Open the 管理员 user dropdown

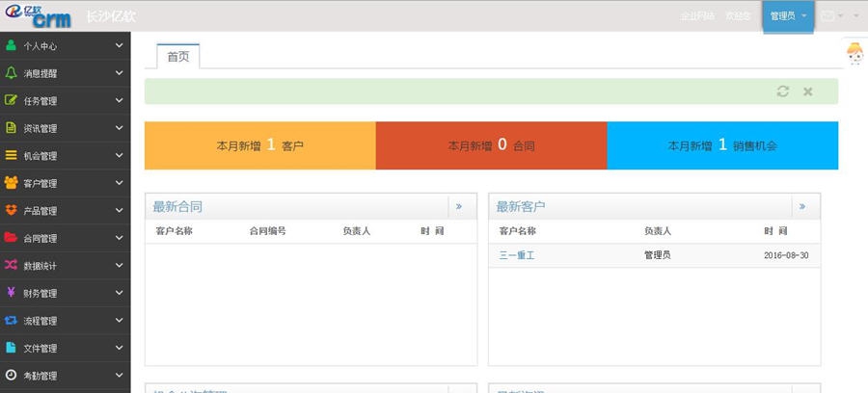(x=788, y=16)
